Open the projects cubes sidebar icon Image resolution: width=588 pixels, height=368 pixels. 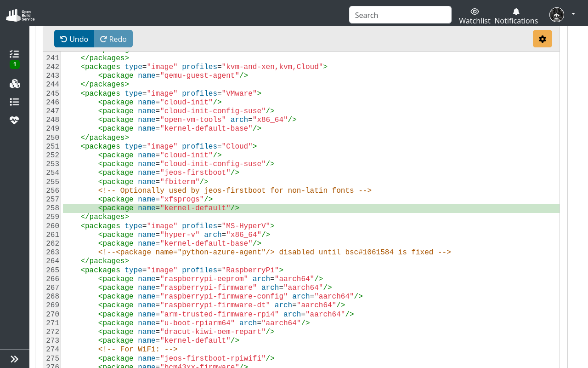[x=14, y=84]
